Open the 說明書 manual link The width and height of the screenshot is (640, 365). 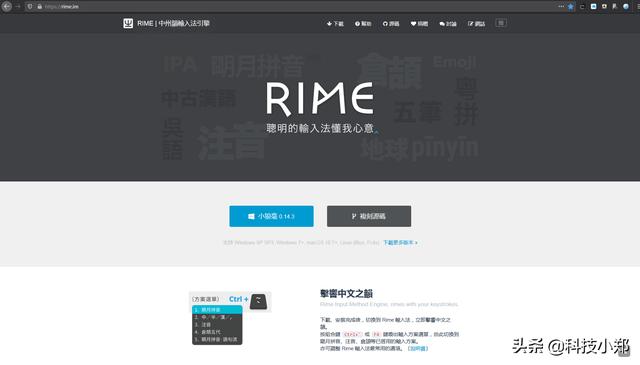tap(418, 349)
